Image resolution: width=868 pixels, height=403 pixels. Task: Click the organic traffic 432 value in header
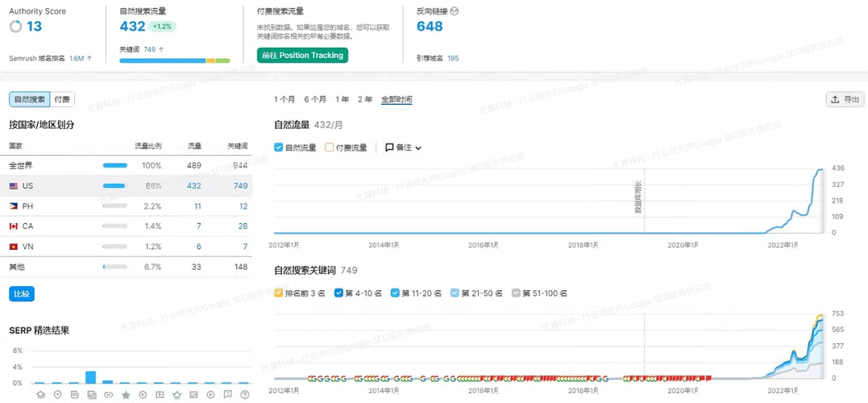132,26
